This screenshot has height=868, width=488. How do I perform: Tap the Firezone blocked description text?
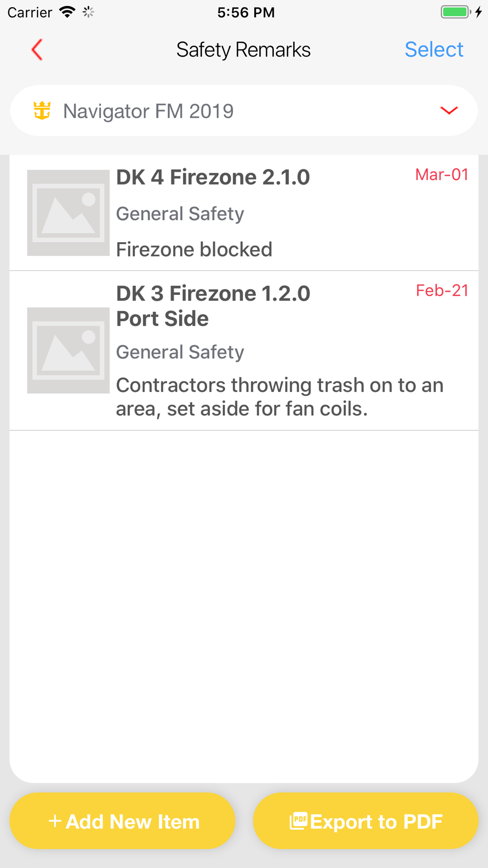[x=194, y=249]
